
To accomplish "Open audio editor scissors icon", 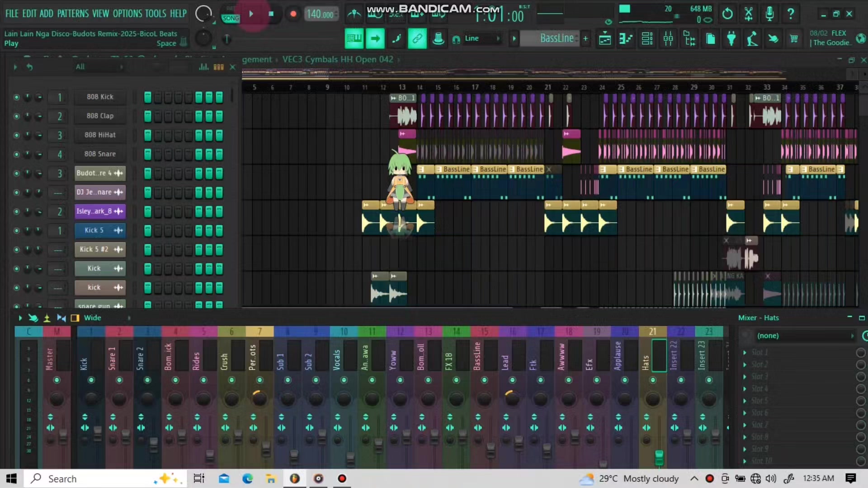I will 749,14.
